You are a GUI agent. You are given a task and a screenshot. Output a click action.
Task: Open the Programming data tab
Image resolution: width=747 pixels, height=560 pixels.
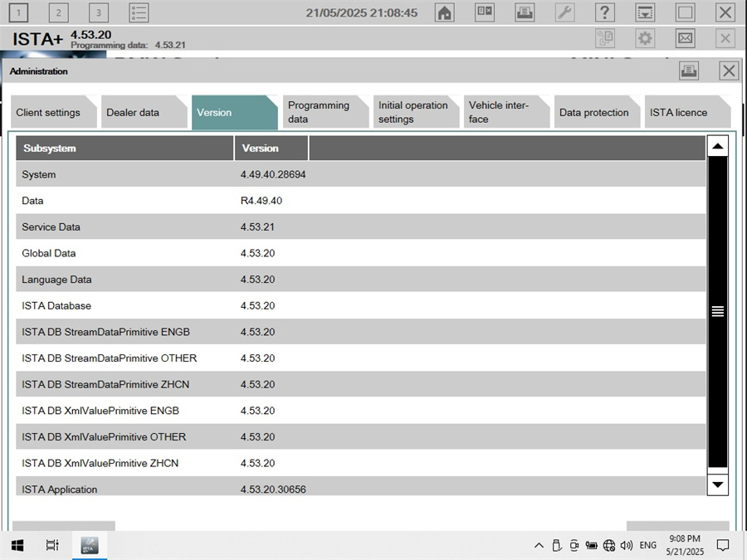point(320,110)
